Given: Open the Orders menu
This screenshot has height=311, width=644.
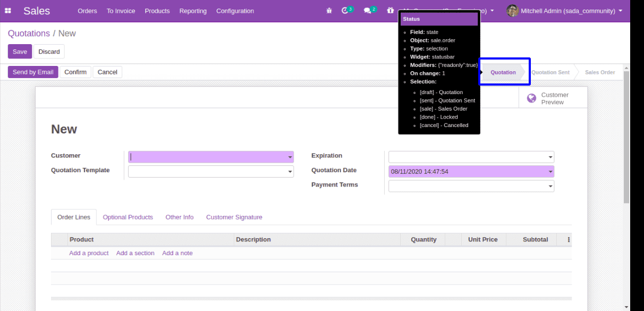Looking at the screenshot, I should click(88, 11).
